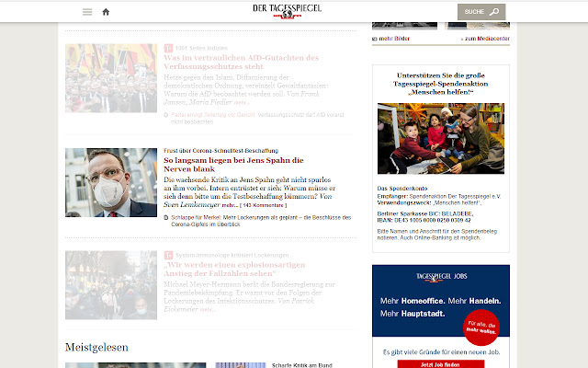
Task: Click the Tagesspiegel Jobs ad banner
Action: click(441, 301)
